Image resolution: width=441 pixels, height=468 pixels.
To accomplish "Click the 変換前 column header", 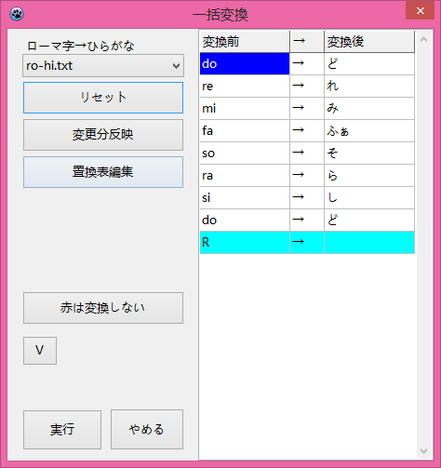I will (244, 42).
